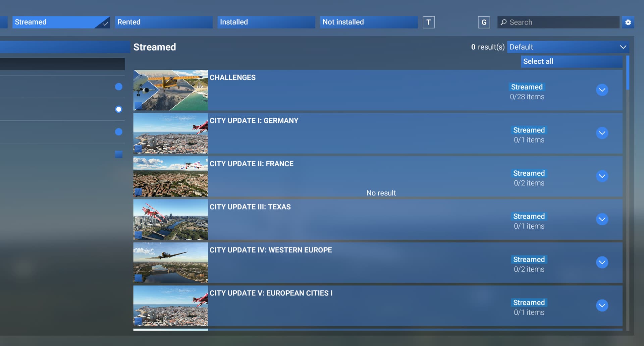The image size is (644, 346).
Task: Open the Default sorting dropdown
Action: tap(568, 47)
